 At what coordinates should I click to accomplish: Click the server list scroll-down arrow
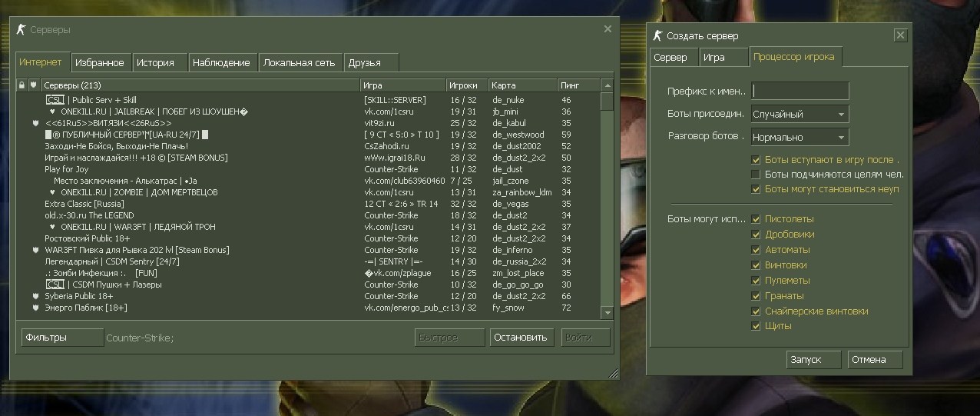click(608, 312)
